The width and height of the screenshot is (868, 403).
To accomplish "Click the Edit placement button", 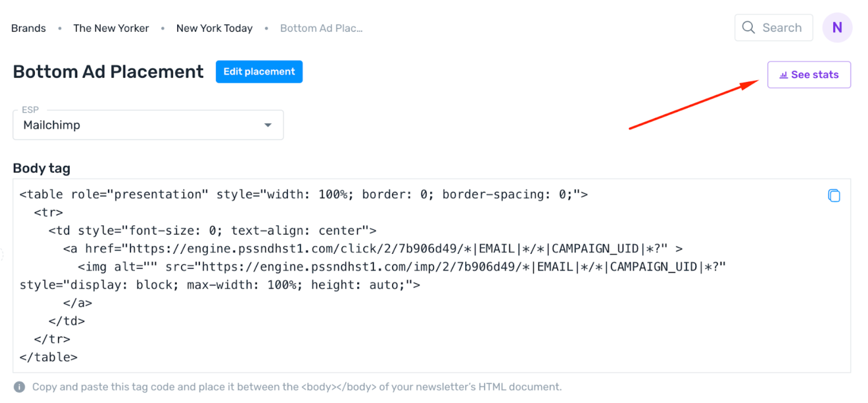I will tap(259, 72).
